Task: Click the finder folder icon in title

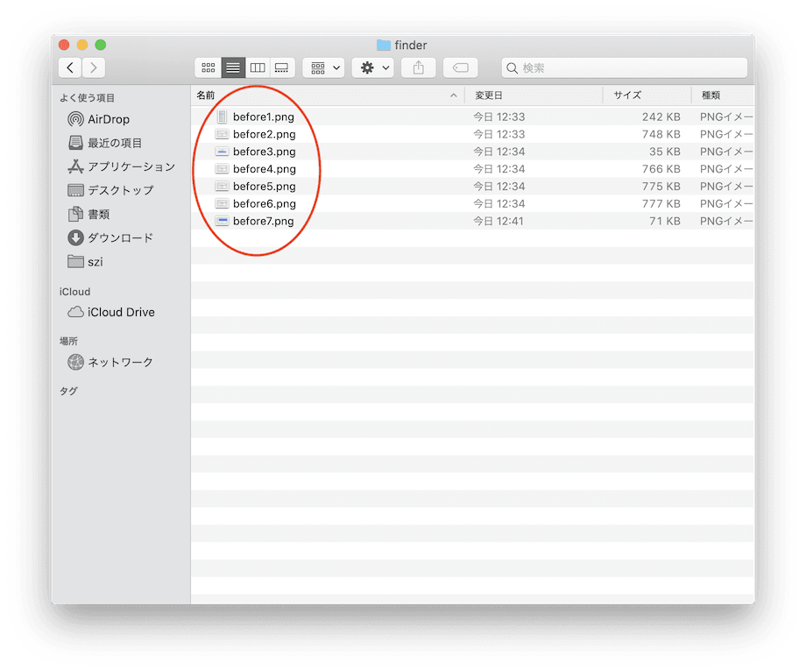Action: click(384, 46)
